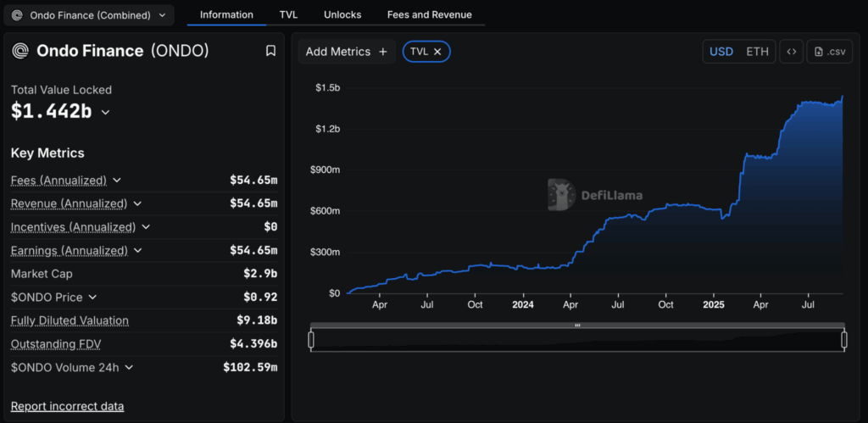The image size is (868, 423).
Task: Click the bookmark icon beside Ondo Finance
Action: pos(270,51)
